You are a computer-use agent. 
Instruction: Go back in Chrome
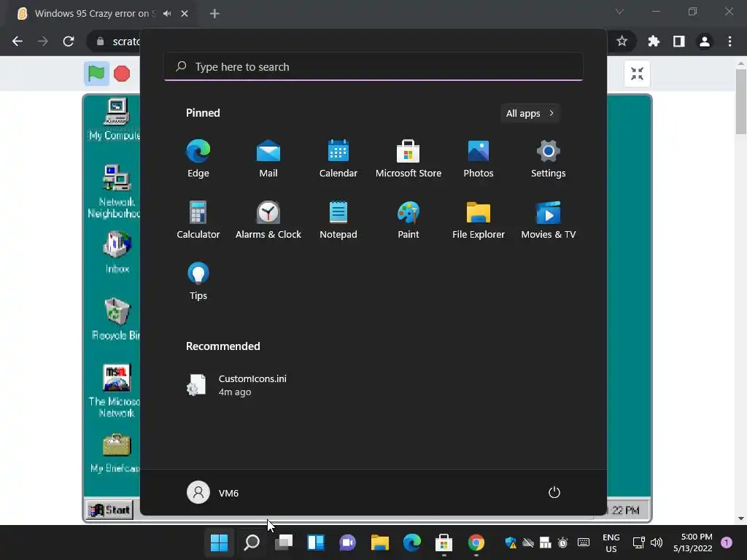click(x=18, y=42)
